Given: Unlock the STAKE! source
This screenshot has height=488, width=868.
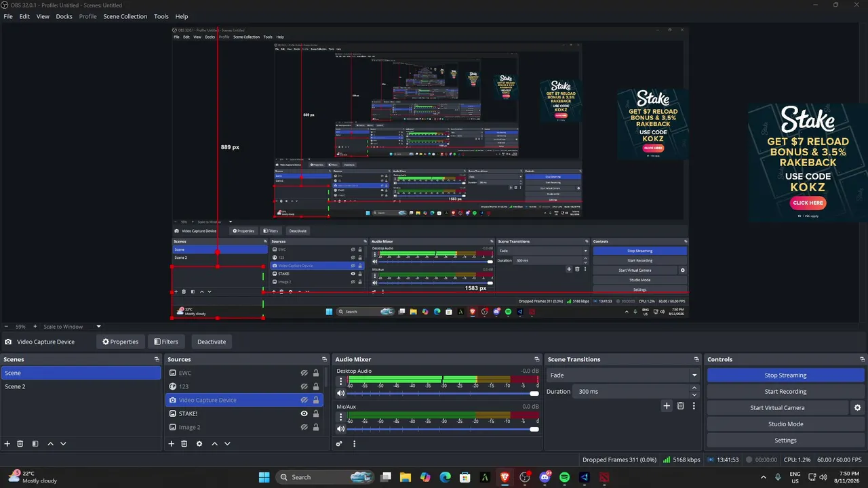Looking at the screenshot, I should point(316,414).
